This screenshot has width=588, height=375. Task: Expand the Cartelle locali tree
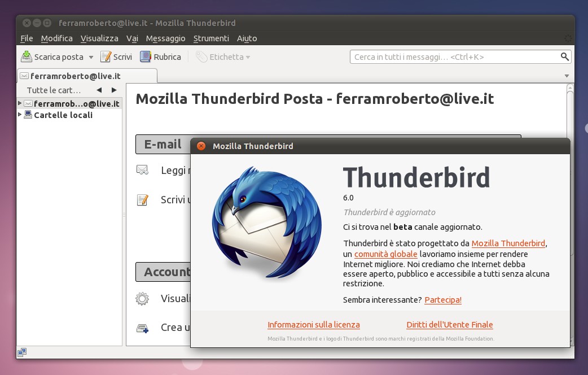tap(20, 115)
